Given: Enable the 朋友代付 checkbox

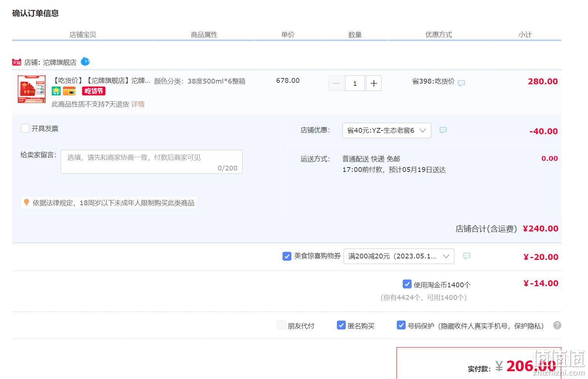Looking at the screenshot, I should coord(281,325).
